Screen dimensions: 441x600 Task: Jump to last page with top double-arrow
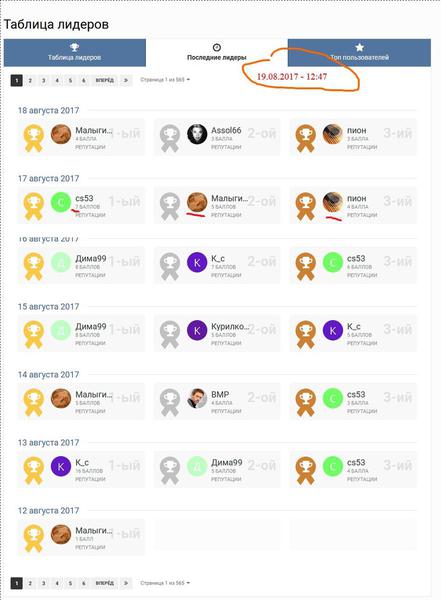(x=126, y=80)
